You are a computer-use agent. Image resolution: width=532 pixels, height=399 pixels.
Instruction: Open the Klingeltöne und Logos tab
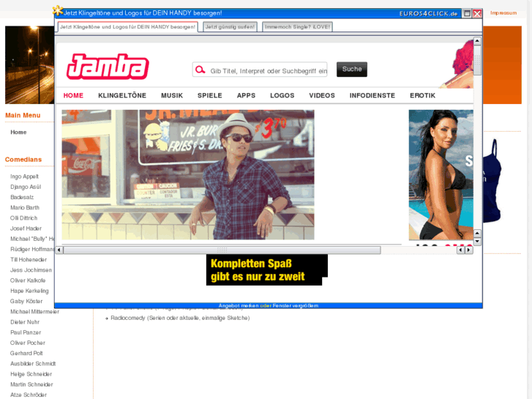[127, 27]
